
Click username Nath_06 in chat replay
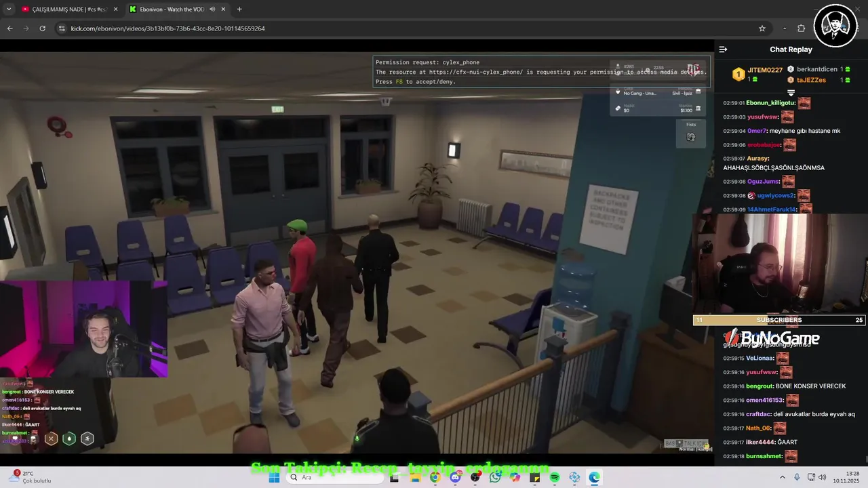pos(758,428)
